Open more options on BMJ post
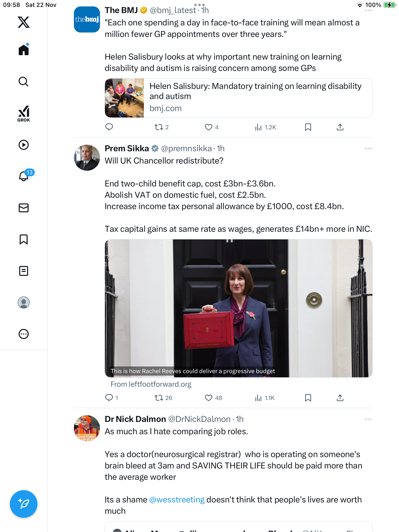Image resolution: width=399 pixels, height=532 pixels. coord(368,10)
